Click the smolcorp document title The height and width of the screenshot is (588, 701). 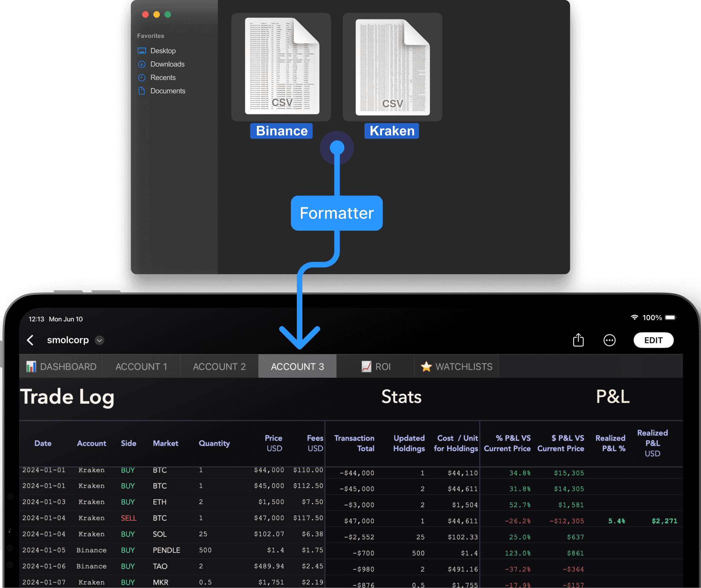tap(68, 340)
